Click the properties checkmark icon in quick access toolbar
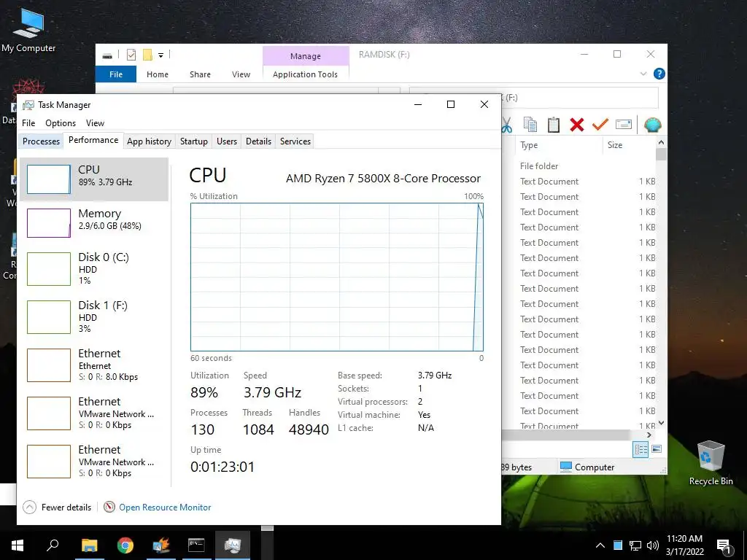The image size is (747, 560). (131, 55)
